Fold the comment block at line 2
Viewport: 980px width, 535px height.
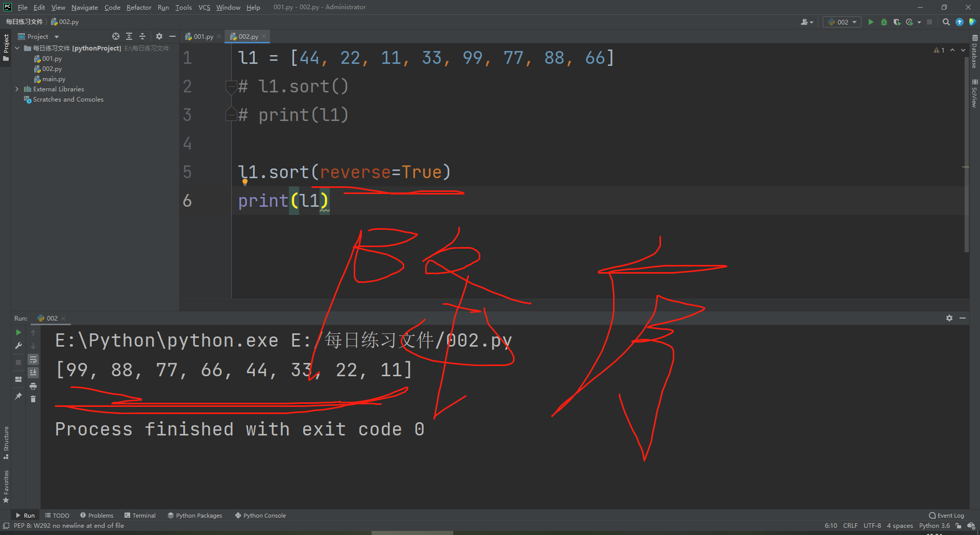231,86
